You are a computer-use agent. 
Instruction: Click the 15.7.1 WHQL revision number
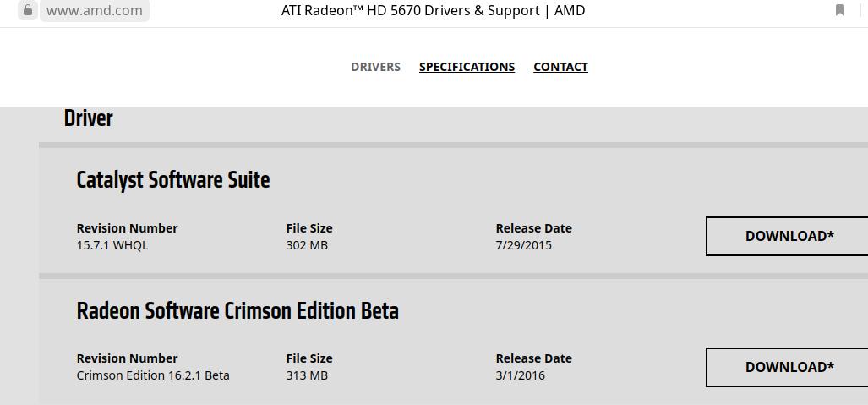point(112,245)
